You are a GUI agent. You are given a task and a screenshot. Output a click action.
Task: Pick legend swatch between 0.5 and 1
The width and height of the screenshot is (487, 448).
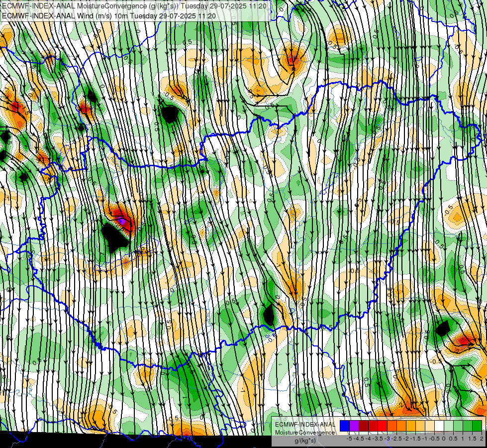tap(458, 426)
